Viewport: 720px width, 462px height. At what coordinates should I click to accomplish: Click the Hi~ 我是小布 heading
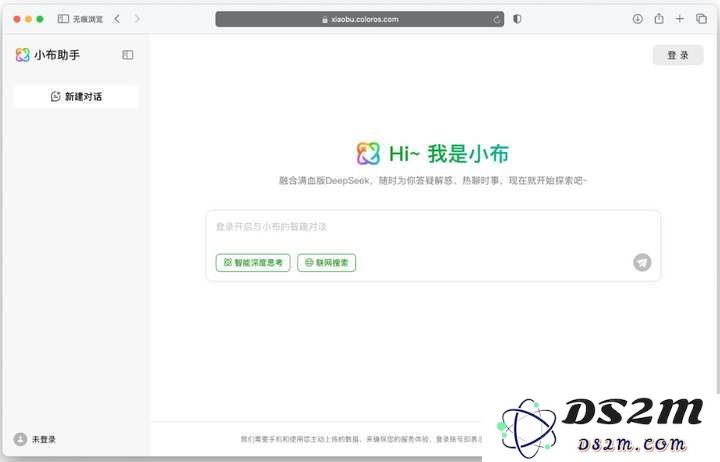(449, 154)
